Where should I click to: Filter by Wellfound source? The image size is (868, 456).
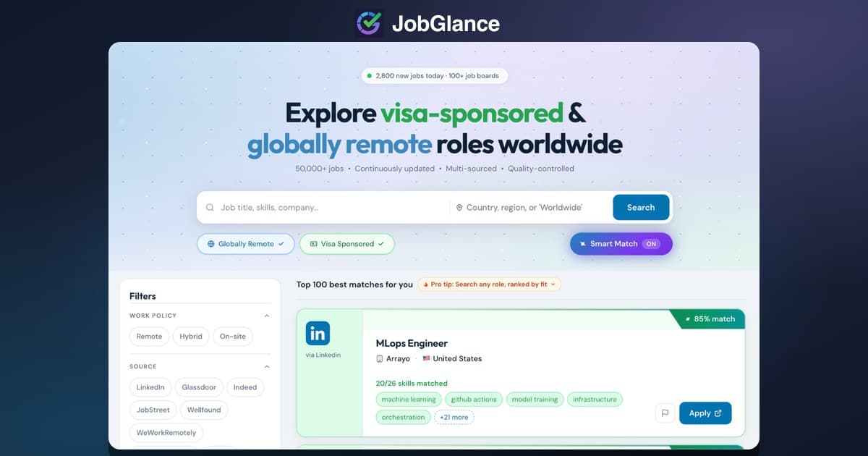click(x=204, y=410)
